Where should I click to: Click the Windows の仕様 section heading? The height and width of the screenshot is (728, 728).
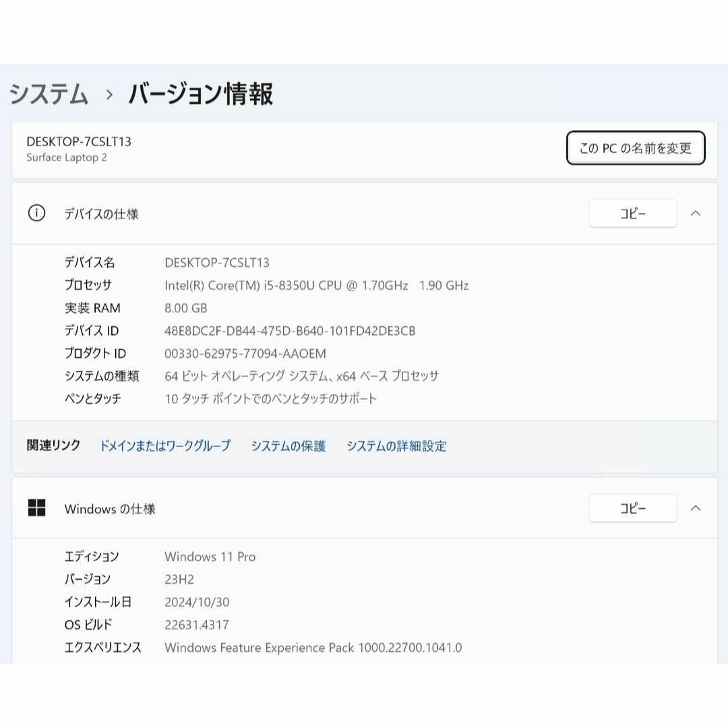click(110, 509)
